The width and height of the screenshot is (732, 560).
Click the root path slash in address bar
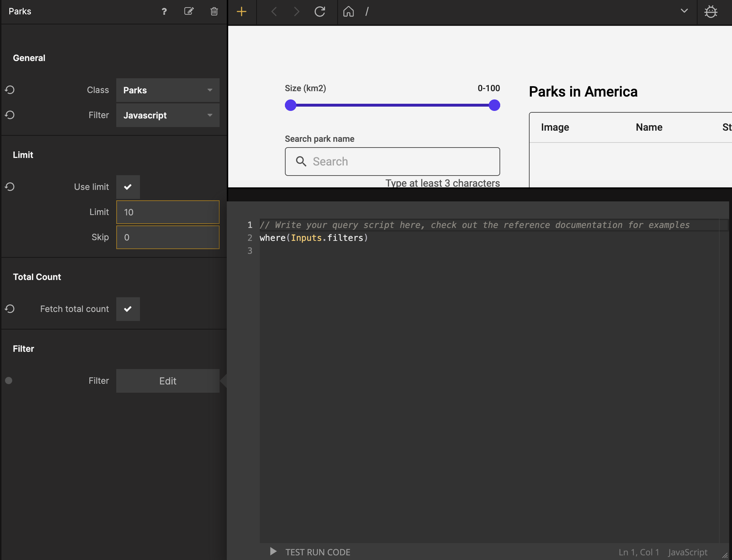tap(367, 12)
